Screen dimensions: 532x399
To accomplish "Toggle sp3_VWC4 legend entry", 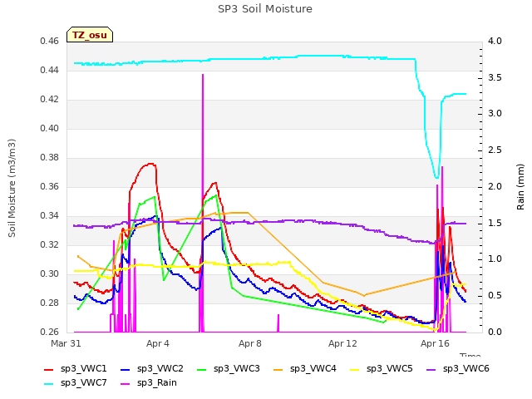I will click(305, 369).
